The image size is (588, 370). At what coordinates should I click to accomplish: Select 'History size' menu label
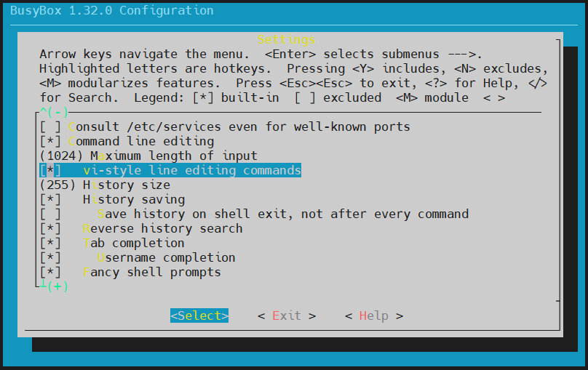click(127, 185)
